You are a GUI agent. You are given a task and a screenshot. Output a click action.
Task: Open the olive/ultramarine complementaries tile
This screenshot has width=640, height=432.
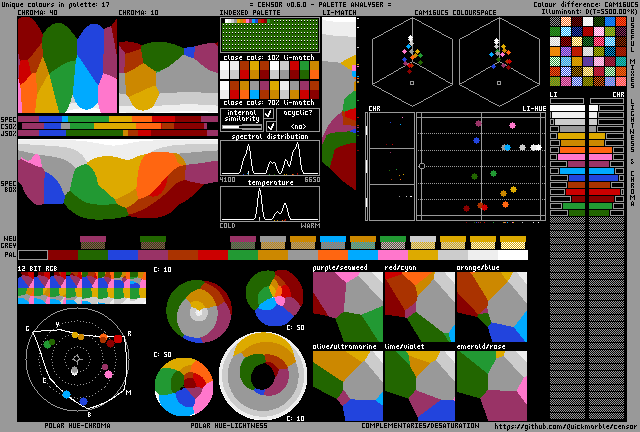348,386
